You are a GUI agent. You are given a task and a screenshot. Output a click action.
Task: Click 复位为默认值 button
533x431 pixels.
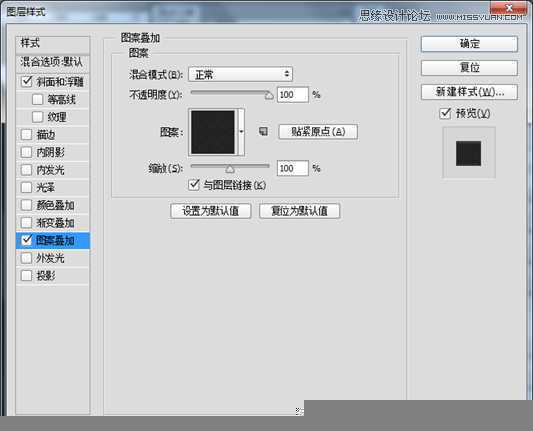(x=299, y=211)
